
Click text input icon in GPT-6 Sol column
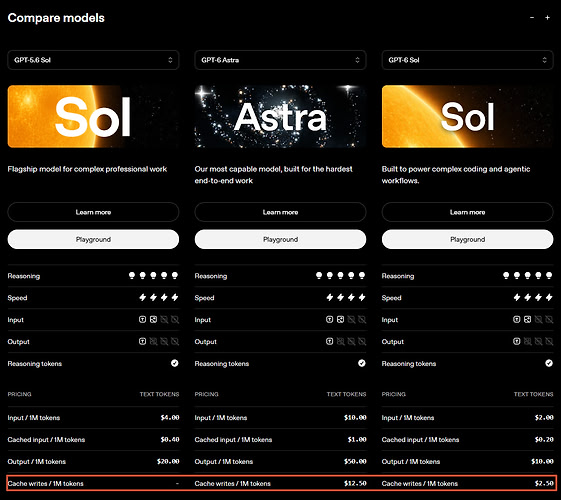[x=517, y=319]
